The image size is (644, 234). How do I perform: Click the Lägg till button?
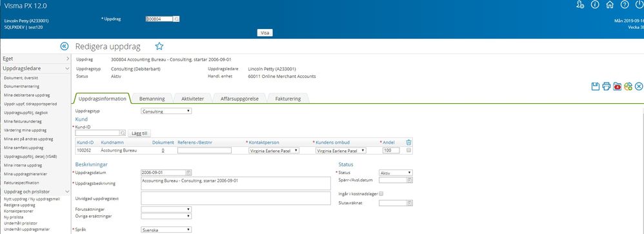pyautogui.click(x=140, y=133)
